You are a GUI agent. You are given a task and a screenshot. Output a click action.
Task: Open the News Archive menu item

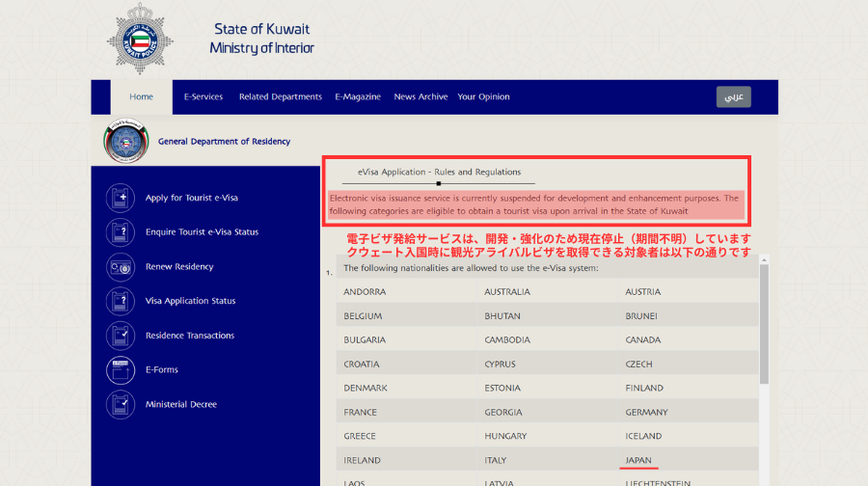[x=420, y=96]
